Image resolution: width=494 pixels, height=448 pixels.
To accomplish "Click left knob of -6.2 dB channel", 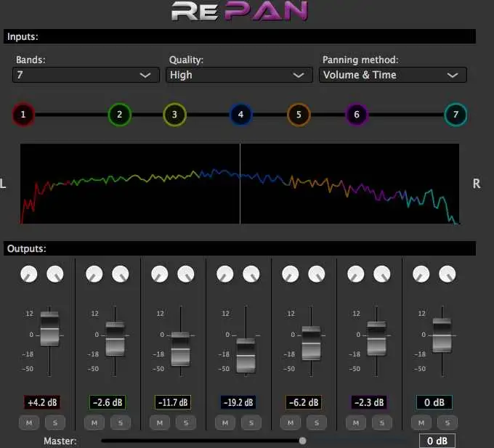I will (x=290, y=274).
